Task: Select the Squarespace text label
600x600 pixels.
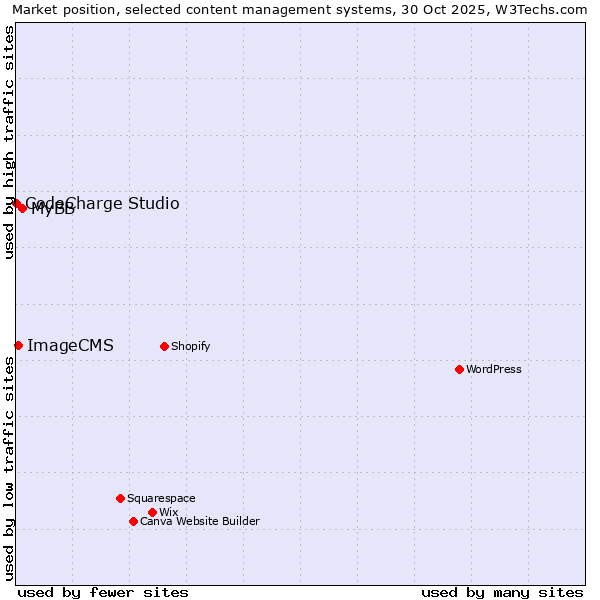Action: coord(161,498)
